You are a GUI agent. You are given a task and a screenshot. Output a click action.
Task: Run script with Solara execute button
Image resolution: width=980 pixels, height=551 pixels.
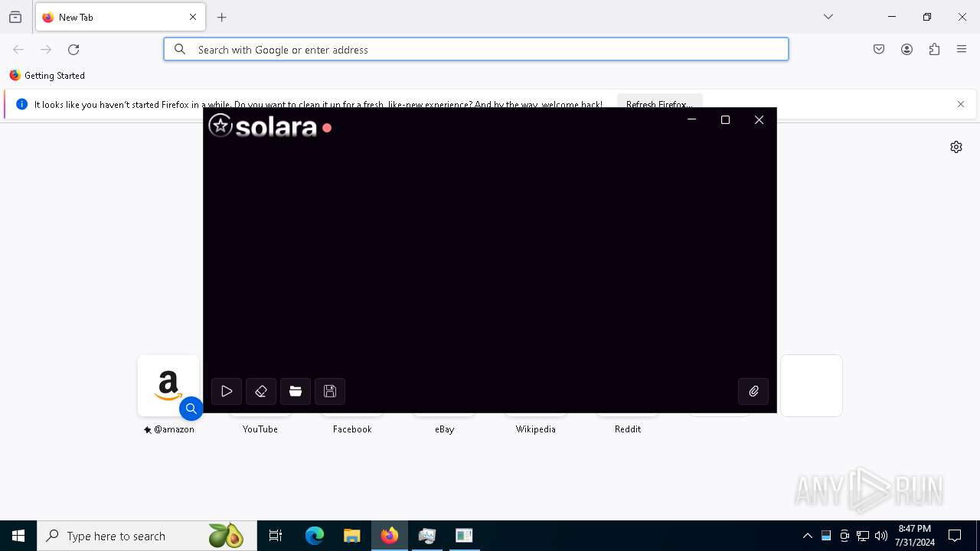click(227, 391)
